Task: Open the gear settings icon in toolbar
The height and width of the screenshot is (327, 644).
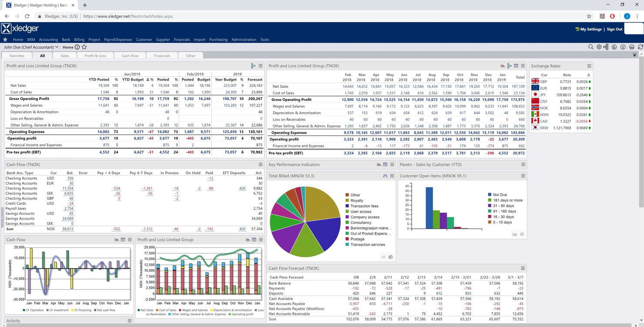Action: coord(599,47)
